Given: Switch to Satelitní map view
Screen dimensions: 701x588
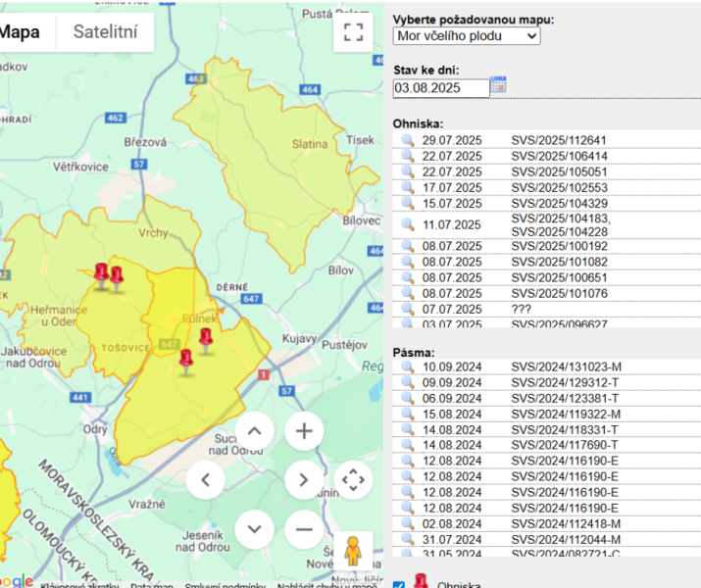Looking at the screenshot, I should coord(106,31).
